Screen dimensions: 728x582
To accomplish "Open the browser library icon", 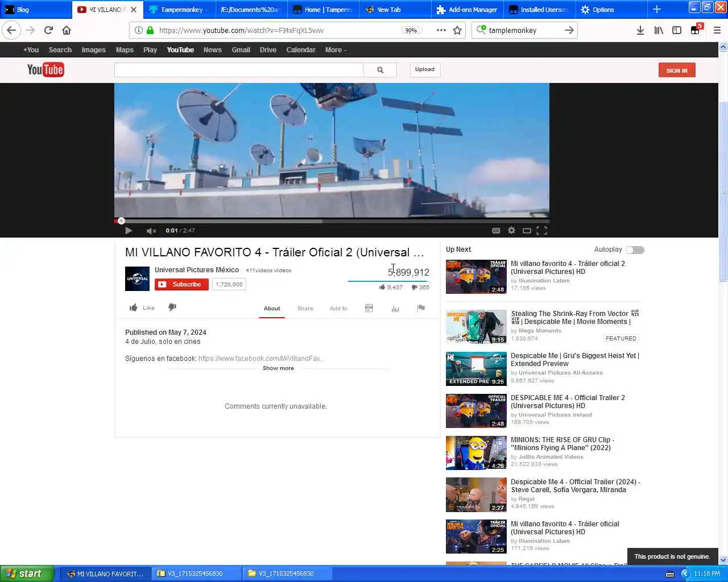I will (659, 30).
